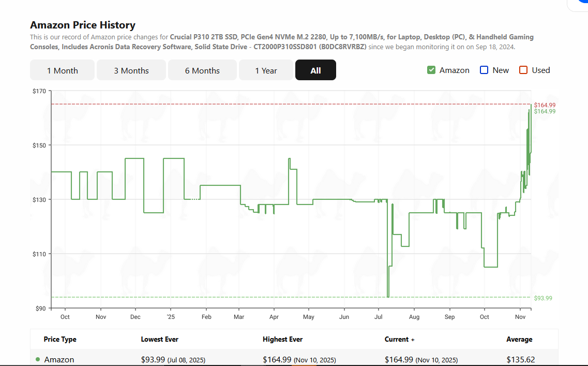
Task: Click the Amazon row label in table
Action: tap(59, 360)
